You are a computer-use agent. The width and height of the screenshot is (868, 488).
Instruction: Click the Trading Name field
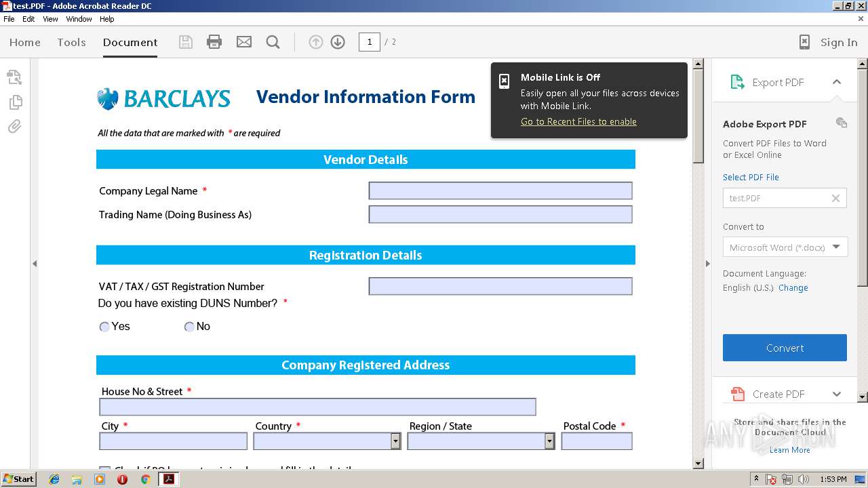(x=500, y=214)
